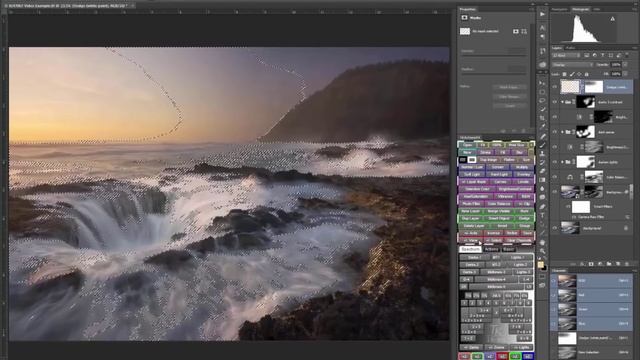Open the Opacity slider dropdown arrow
The width and height of the screenshot is (640, 360).
(x=625, y=64)
